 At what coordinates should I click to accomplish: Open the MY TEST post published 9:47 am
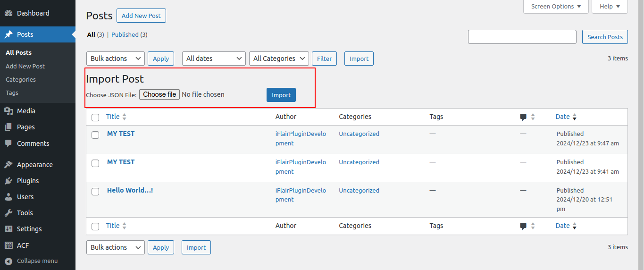[121, 134]
